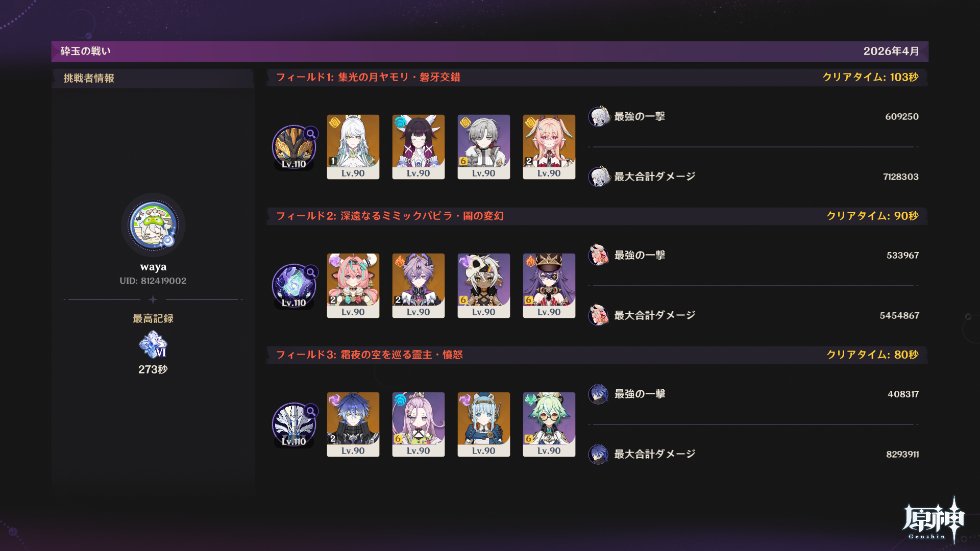Select the skull-hat character in Field 2
Screen dimensions: 980x551
tap(484, 286)
